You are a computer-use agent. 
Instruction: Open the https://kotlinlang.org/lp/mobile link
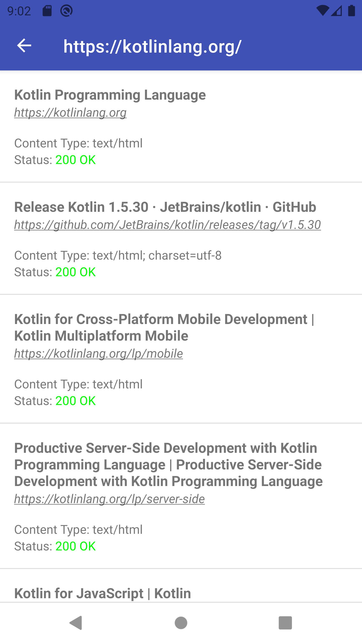tap(99, 353)
